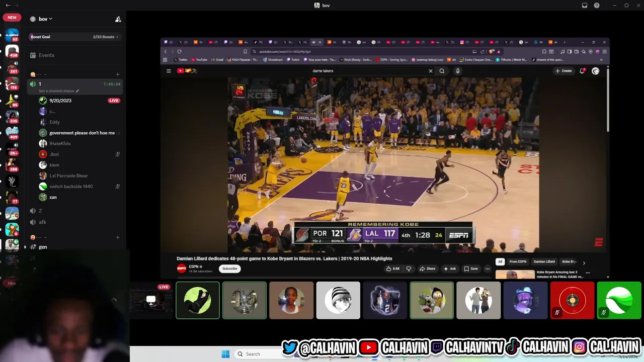
Task: Open the YouTube notifications bell
Action: coord(582,71)
